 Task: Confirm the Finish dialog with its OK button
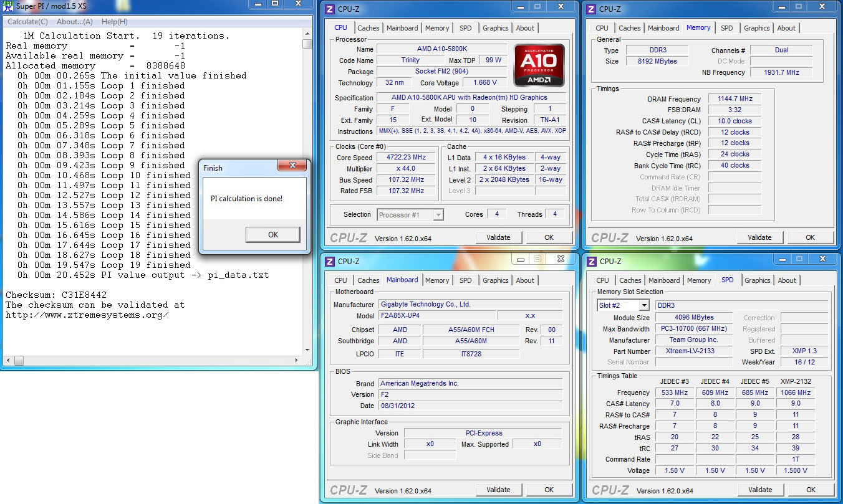click(273, 234)
